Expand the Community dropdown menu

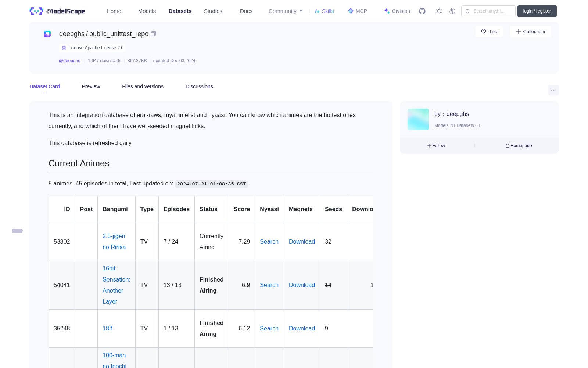(286, 11)
